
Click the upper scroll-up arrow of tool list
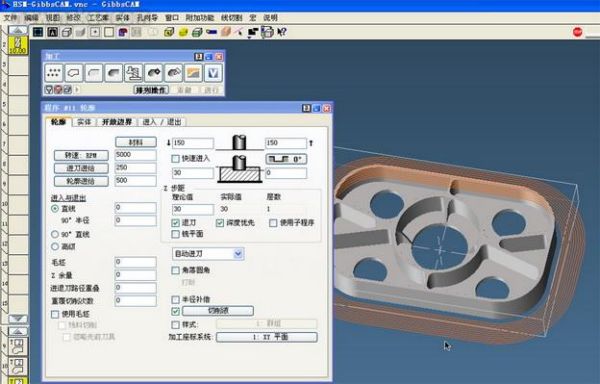coord(18,30)
